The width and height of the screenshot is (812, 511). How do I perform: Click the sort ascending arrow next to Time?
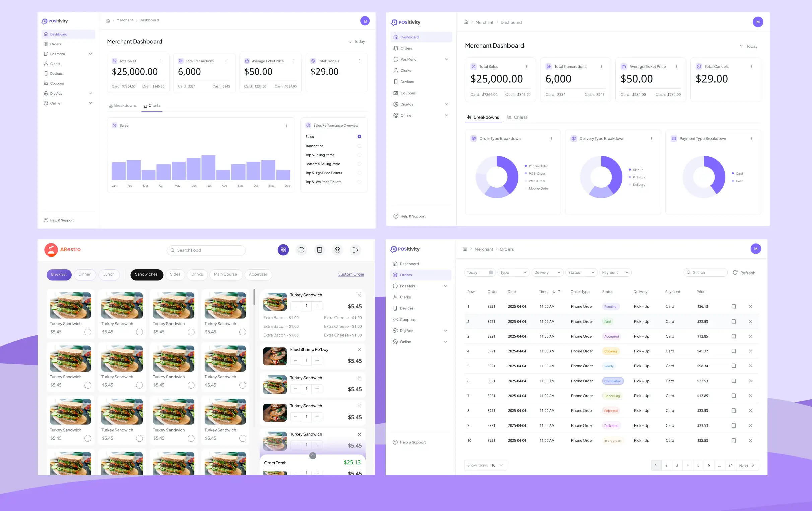coord(559,292)
